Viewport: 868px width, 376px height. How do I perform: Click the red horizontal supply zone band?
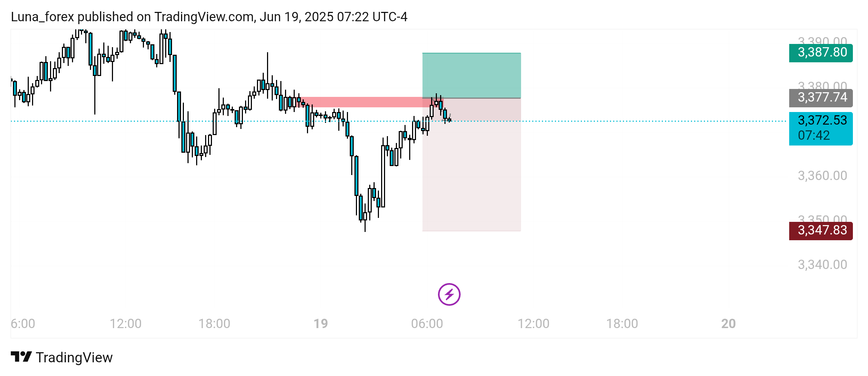[x=370, y=102]
